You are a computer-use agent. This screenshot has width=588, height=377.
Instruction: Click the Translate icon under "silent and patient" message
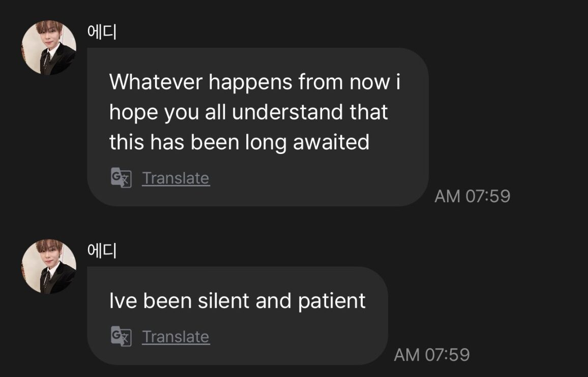coord(121,336)
